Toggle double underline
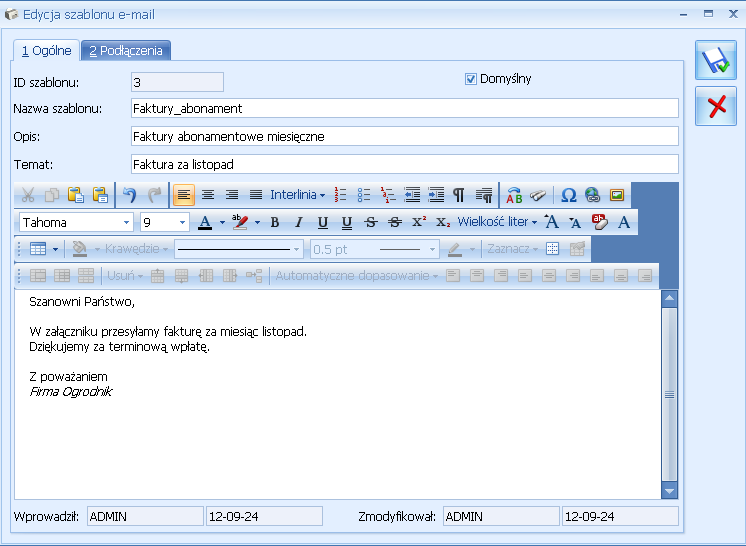The image size is (746, 546). click(x=347, y=222)
